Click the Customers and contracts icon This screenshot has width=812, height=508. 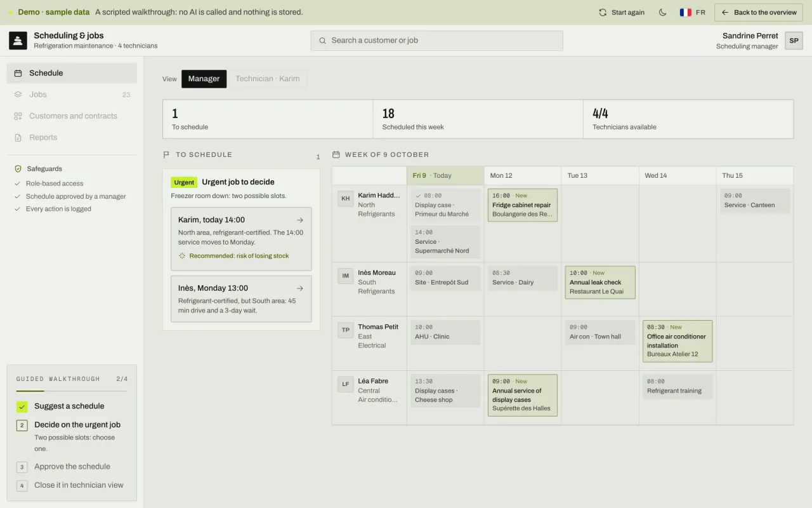[18, 116]
